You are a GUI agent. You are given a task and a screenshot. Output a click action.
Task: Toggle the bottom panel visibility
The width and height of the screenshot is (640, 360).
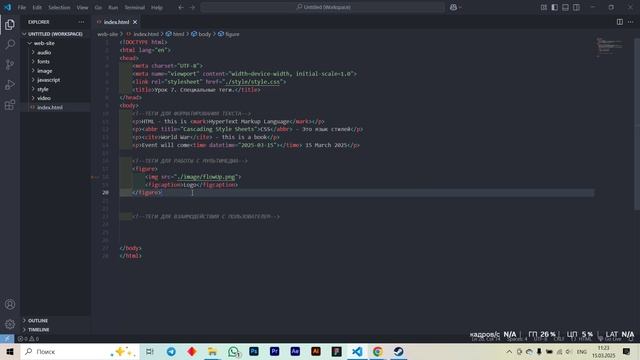coord(565,7)
